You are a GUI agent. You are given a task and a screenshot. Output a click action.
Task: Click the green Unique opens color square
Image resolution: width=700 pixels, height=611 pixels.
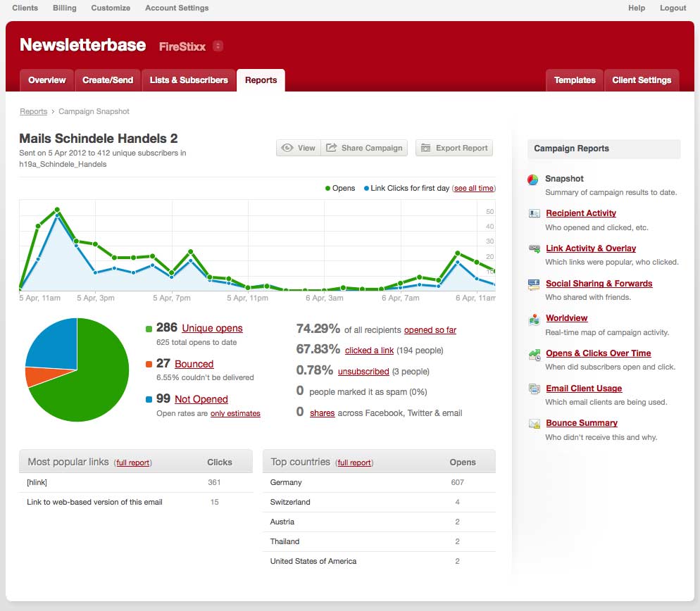pos(149,329)
